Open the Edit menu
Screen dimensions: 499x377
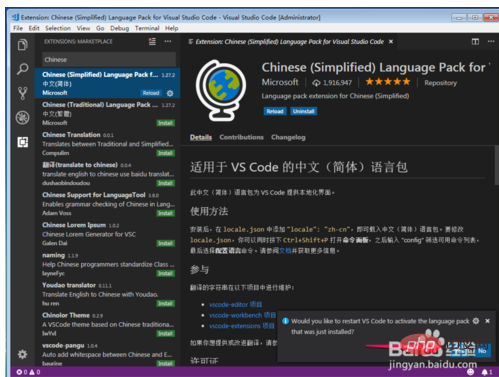[x=34, y=28]
